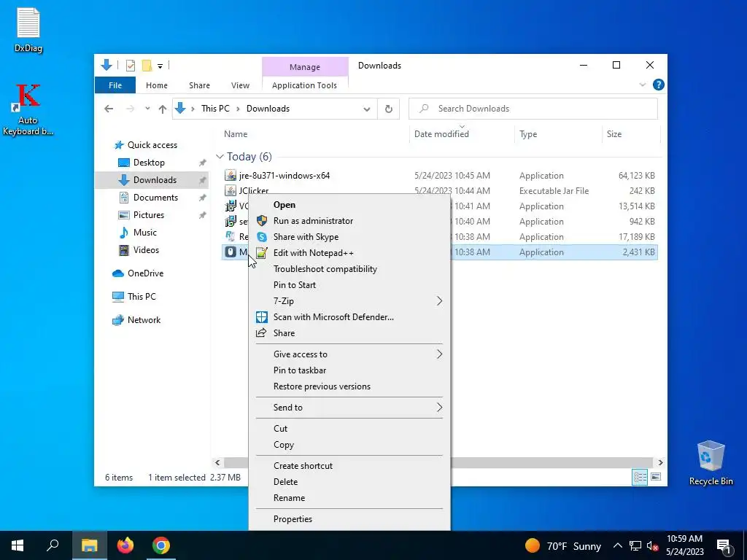747x560 pixels.
Task: Open Auto Keyboard desktop shortcut icon
Action: click(x=28, y=109)
